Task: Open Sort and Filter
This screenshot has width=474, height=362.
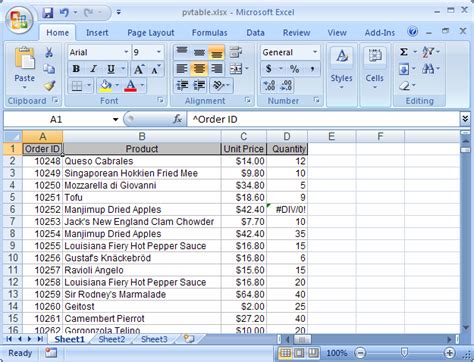Action: [428, 52]
